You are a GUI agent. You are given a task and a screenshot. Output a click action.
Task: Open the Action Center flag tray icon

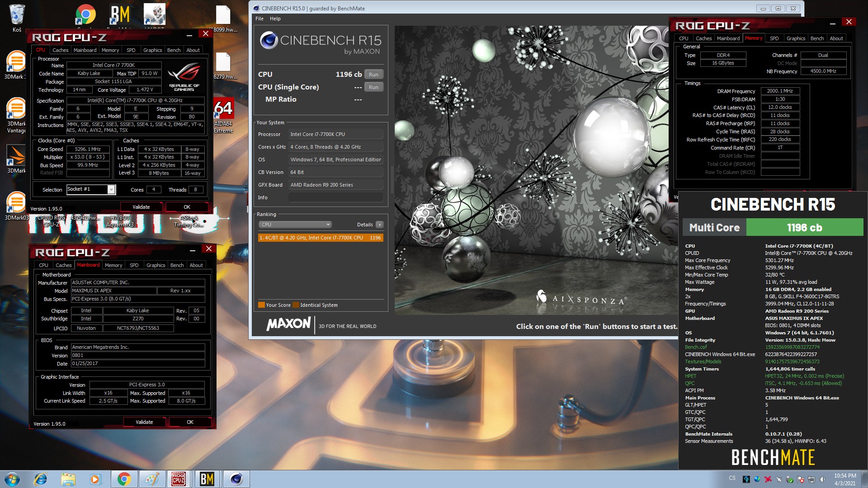click(801, 479)
